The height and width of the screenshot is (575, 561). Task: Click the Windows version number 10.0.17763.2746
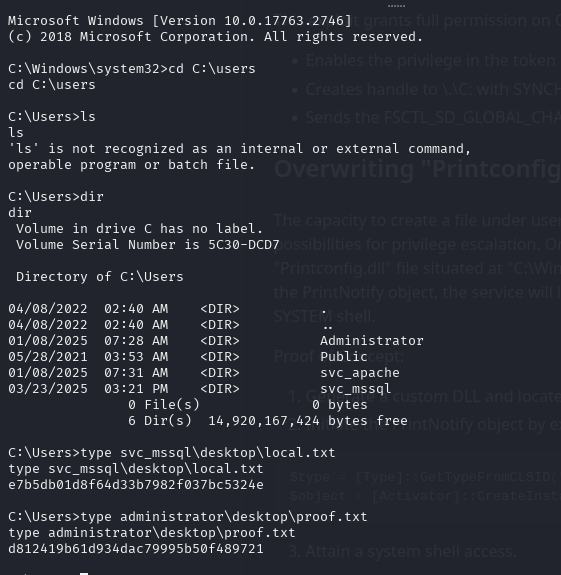point(284,21)
